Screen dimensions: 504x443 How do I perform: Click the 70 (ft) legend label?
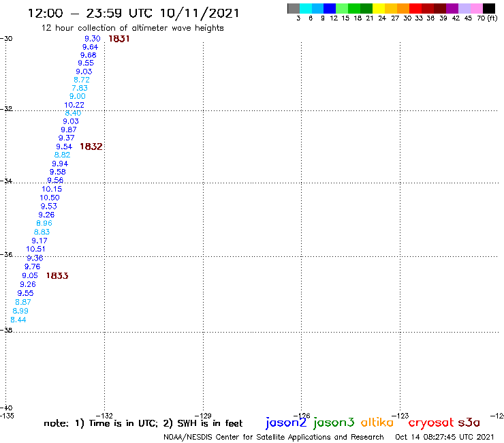coord(487,18)
